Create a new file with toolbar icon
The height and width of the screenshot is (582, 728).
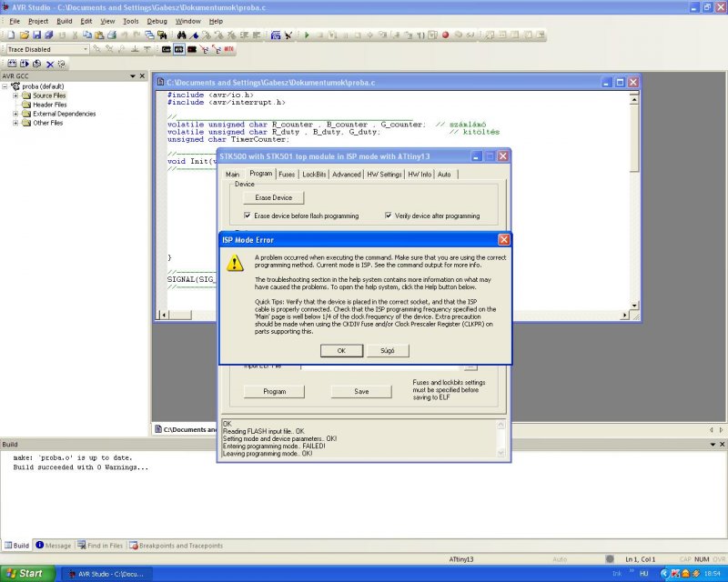(12, 35)
